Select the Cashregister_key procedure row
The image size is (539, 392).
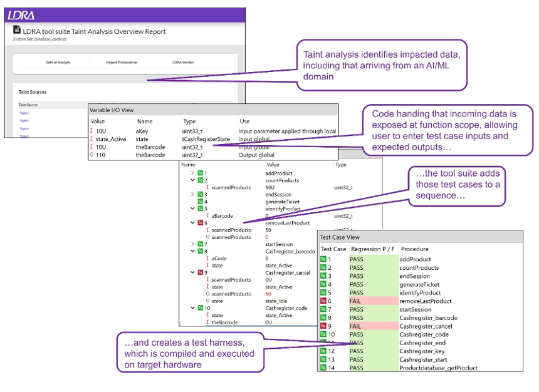coord(419,351)
